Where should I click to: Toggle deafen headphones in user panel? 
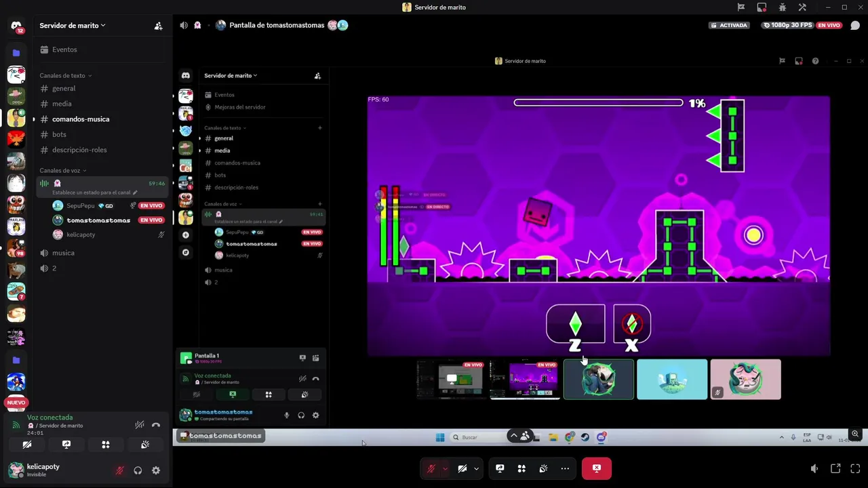click(x=138, y=470)
